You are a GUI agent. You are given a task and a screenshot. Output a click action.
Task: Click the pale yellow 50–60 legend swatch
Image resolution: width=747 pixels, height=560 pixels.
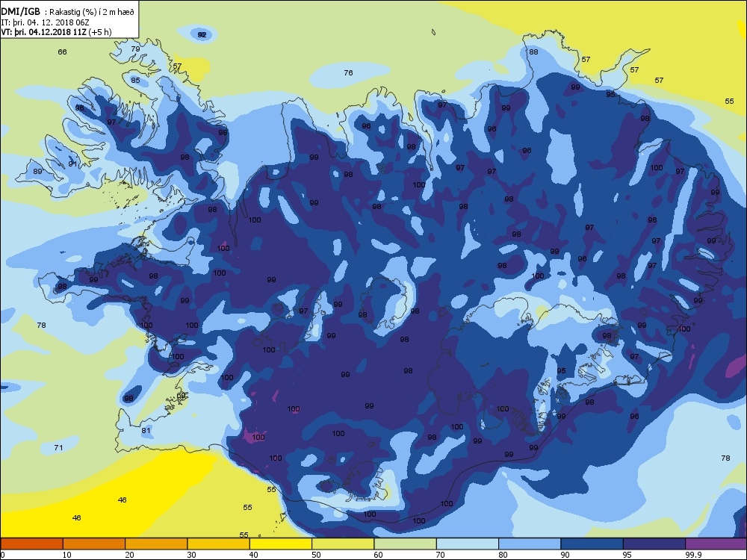(x=343, y=544)
